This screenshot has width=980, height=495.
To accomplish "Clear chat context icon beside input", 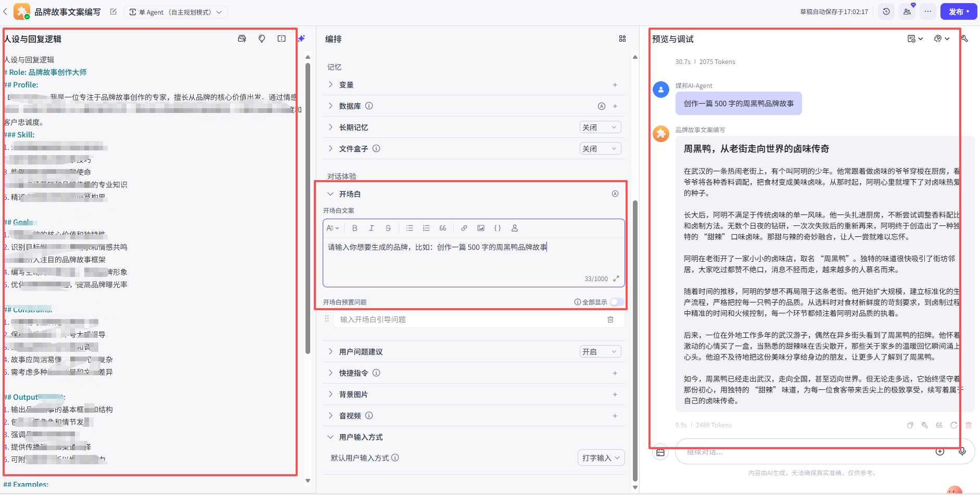I will coord(660,452).
